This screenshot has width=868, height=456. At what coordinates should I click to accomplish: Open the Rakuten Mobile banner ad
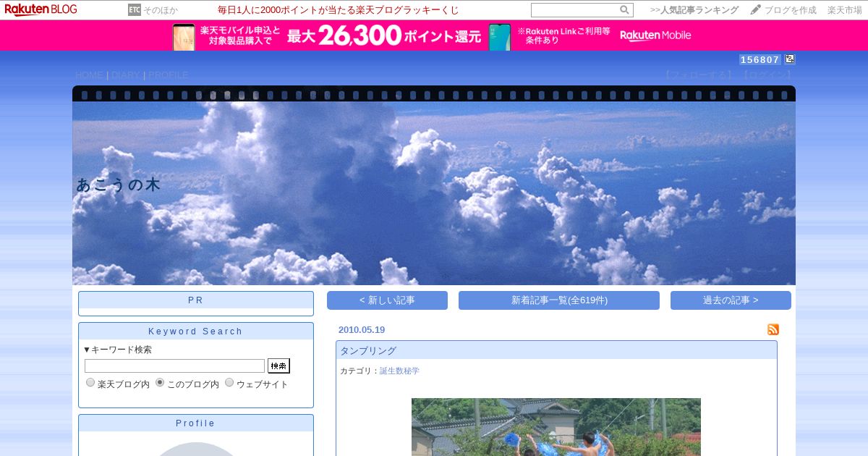(434, 35)
